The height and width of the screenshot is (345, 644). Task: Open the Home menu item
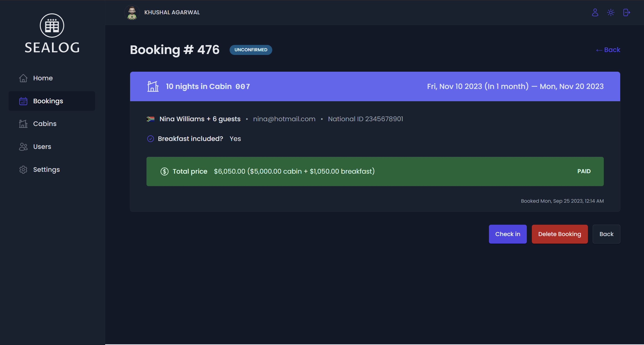point(43,78)
